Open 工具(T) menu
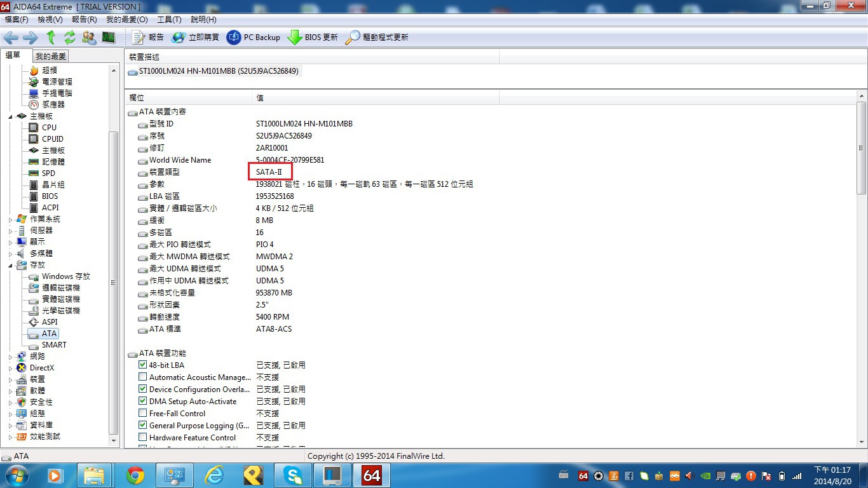This screenshot has width=868, height=488. (169, 20)
